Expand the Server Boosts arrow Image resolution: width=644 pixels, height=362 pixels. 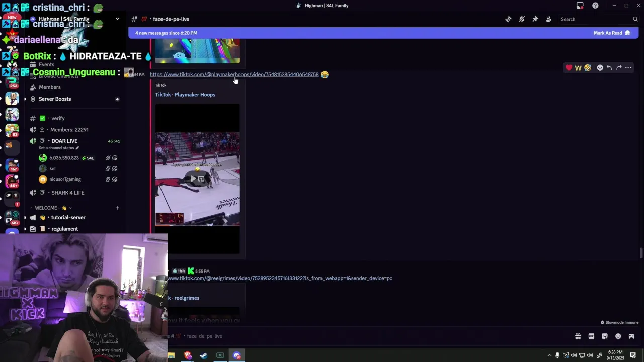[x=25, y=99]
